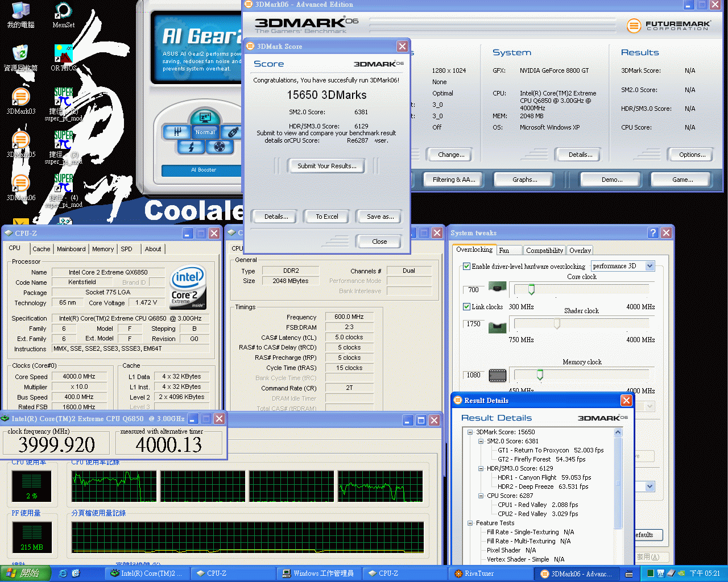The image size is (728, 582).
Task: Click the shader clock chip icon
Action: click(x=498, y=328)
